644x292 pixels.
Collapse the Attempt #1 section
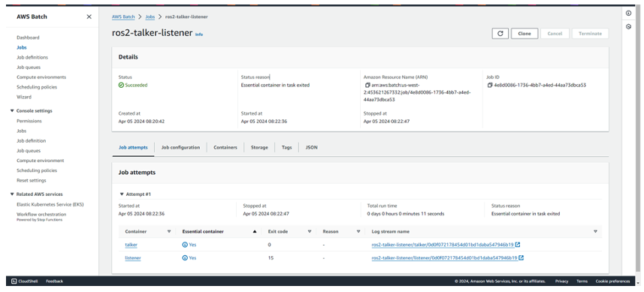pos(122,194)
